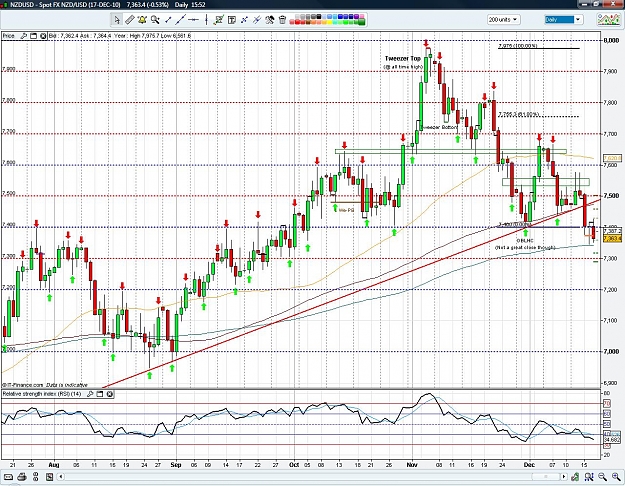The width and height of the screenshot is (625, 486).
Task: Click the auto-scale zoom icon at bottom right
Action: 589,476
